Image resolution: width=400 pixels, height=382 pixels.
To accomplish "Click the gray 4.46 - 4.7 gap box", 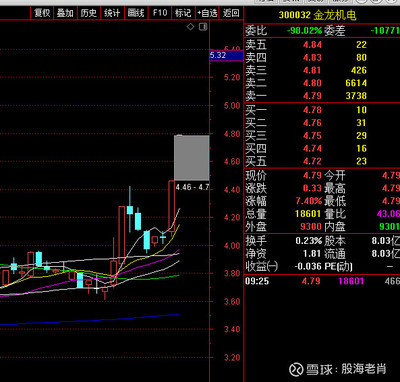I will click(x=192, y=158).
